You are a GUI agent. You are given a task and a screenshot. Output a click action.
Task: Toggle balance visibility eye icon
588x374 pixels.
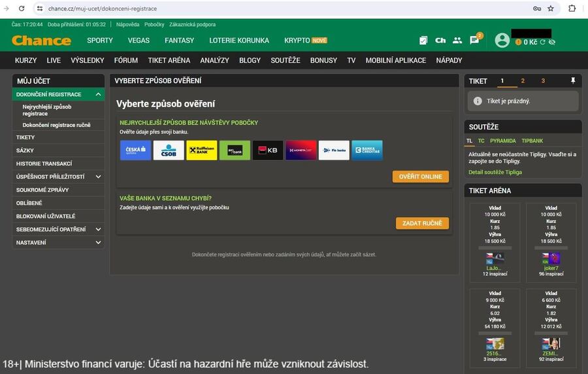[551, 42]
